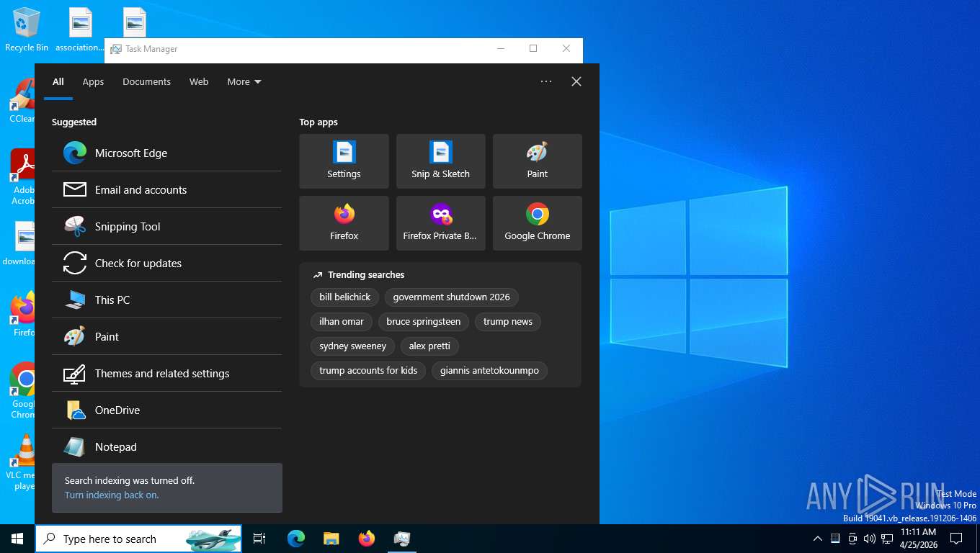Search trending topic bill belichick
The width and height of the screenshot is (980, 553).
[344, 297]
